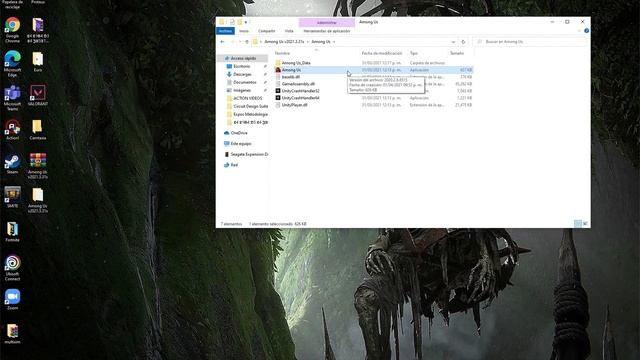
Task: Open Inicio ribbon tab
Action: click(244, 31)
